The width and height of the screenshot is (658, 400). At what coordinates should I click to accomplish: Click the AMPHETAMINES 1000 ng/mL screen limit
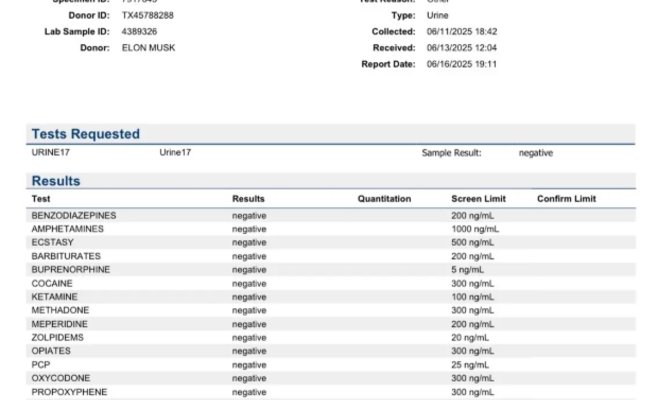pos(475,229)
